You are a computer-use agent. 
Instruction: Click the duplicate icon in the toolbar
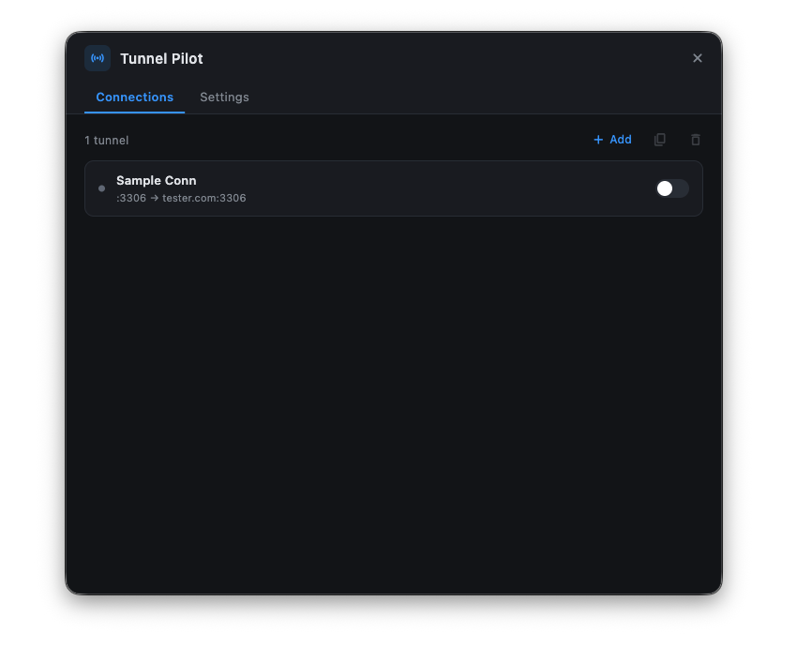pyautogui.click(x=660, y=139)
